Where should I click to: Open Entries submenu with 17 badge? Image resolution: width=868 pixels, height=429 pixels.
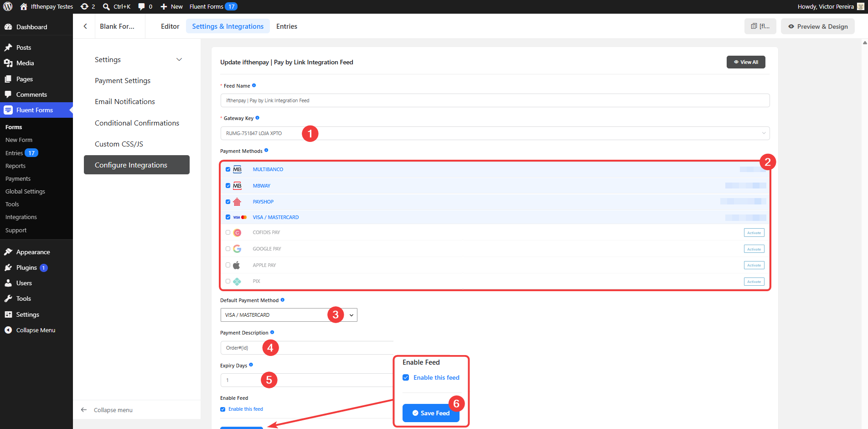pyautogui.click(x=21, y=153)
